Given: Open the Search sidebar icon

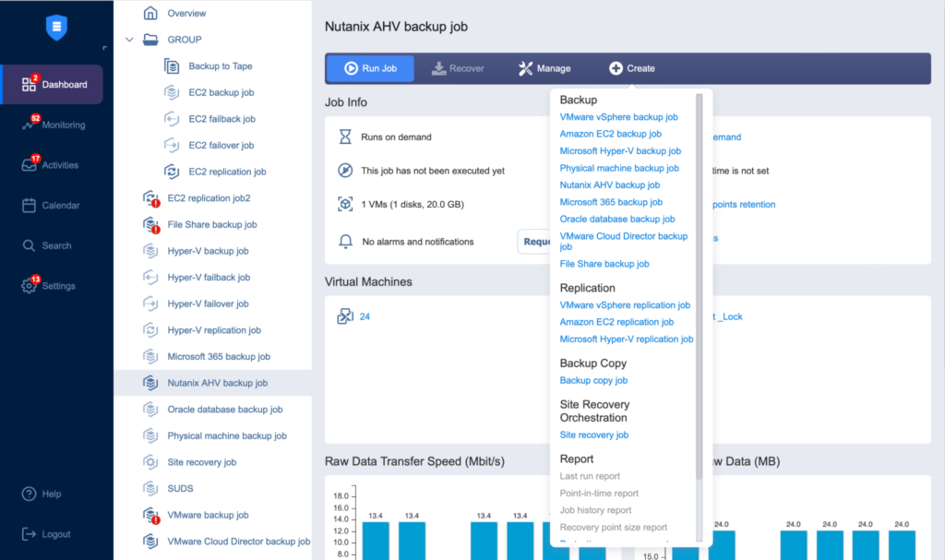Looking at the screenshot, I should [x=29, y=245].
